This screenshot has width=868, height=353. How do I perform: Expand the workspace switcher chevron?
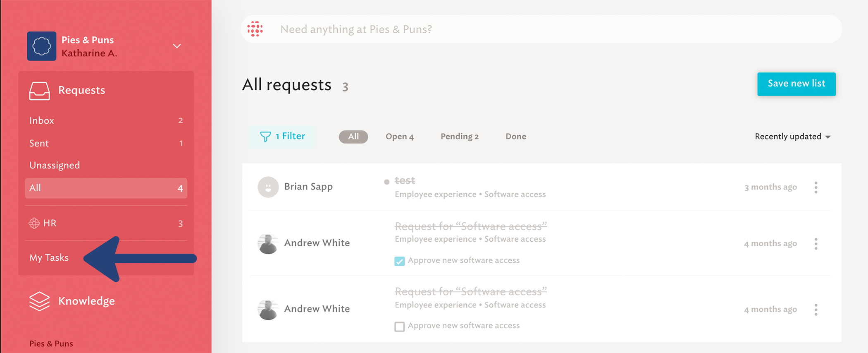tap(177, 46)
